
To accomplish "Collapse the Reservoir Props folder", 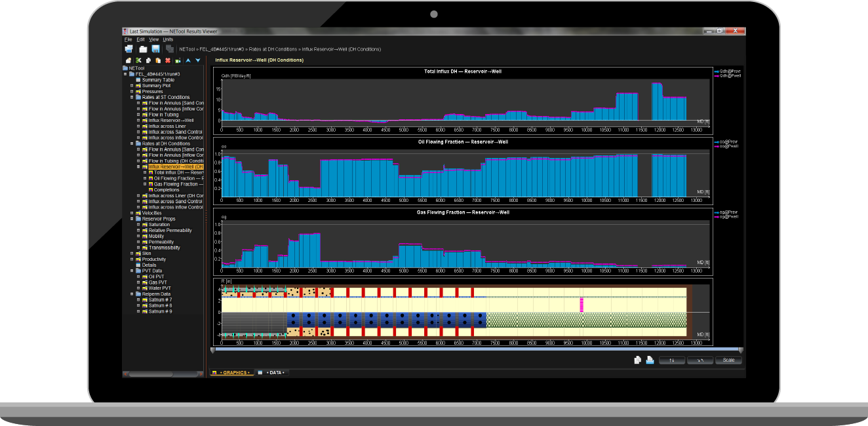I will pos(132,219).
